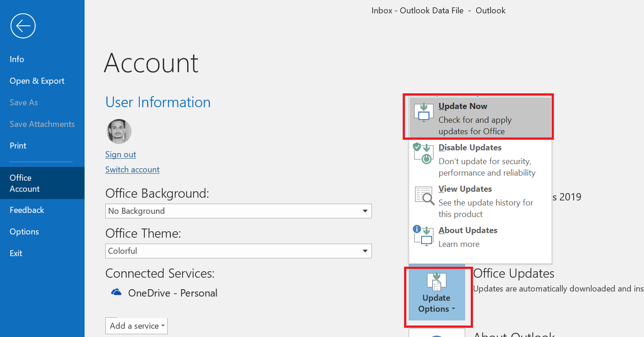This screenshot has width=644, height=337.
Task: Click the Switch account link
Action: (x=132, y=170)
